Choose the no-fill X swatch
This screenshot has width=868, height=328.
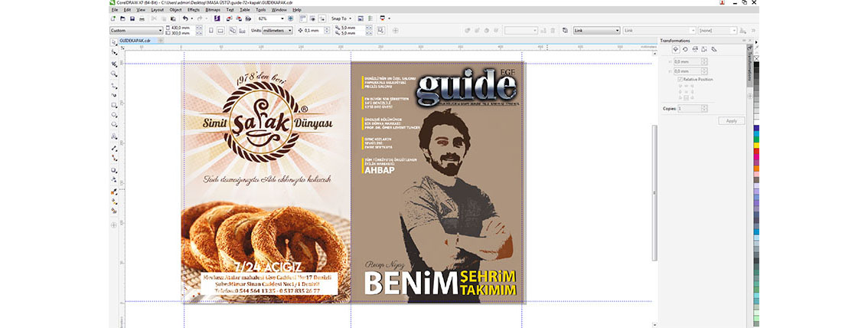757,58
